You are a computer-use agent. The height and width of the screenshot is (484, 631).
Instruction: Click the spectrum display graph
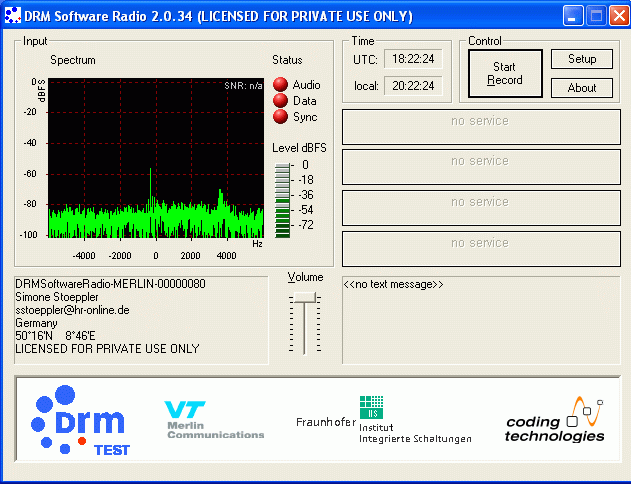[x=156, y=158]
